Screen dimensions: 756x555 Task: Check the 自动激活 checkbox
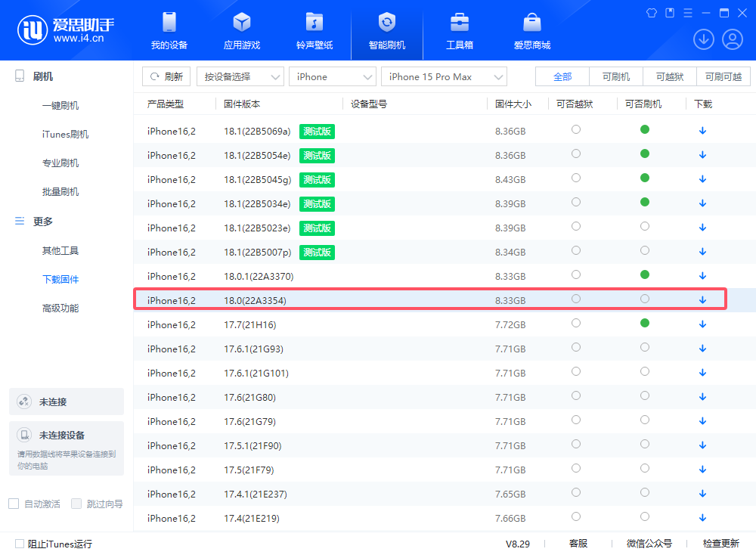click(x=13, y=503)
